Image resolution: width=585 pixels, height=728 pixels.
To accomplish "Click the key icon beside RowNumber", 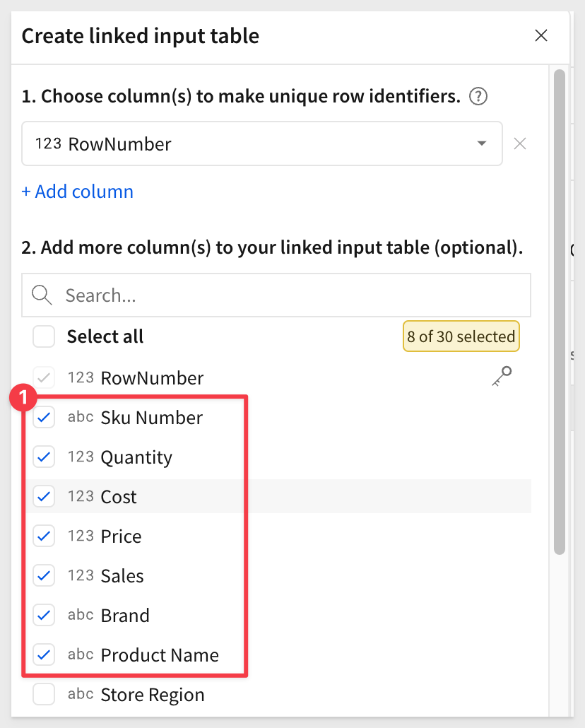I will tap(502, 376).
